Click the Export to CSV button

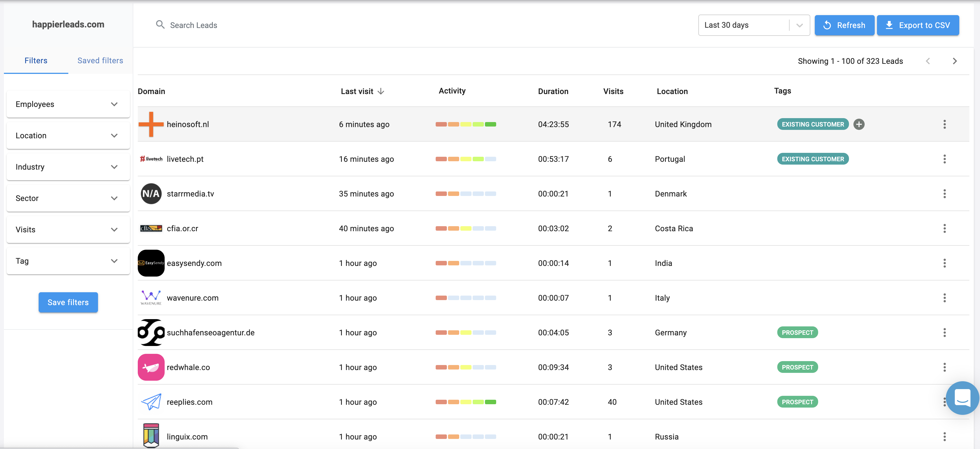click(x=918, y=25)
